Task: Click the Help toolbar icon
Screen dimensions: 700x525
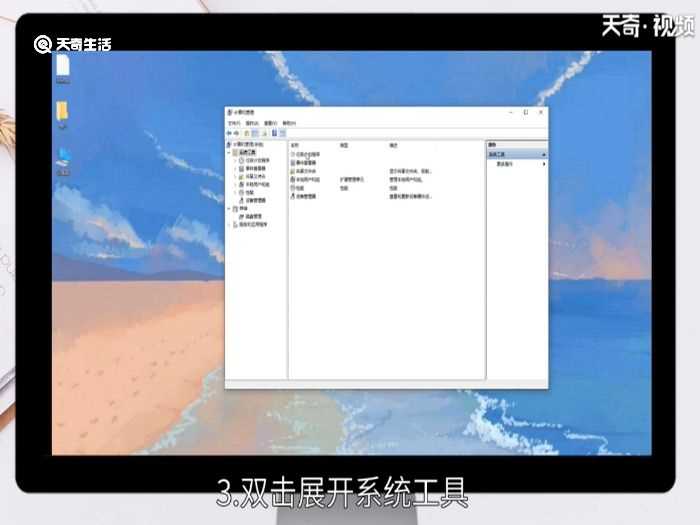Action: click(275, 133)
